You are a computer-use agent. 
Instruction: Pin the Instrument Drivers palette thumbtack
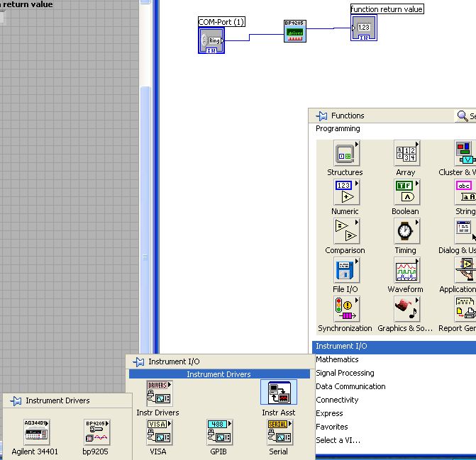pos(16,401)
